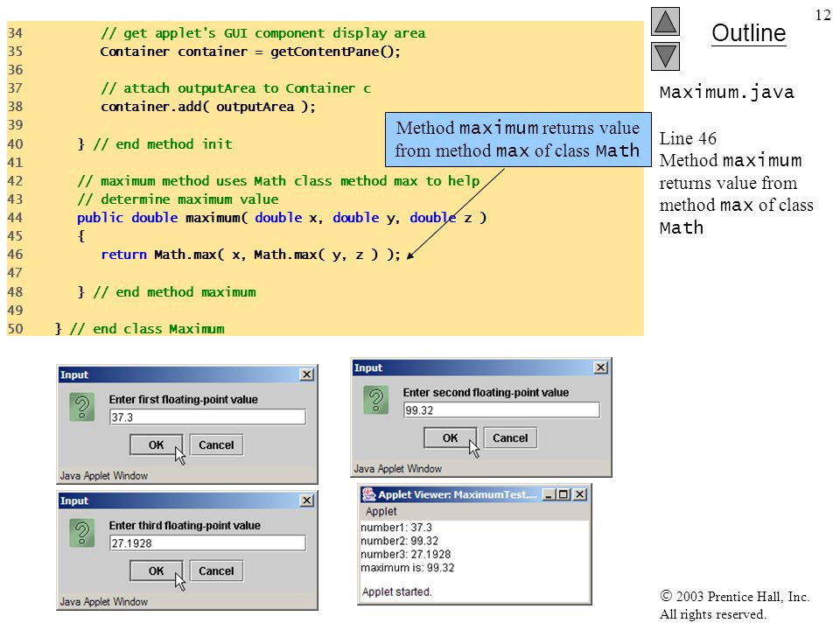
Task: Click the blue callout about method maximum
Action: 518,139
